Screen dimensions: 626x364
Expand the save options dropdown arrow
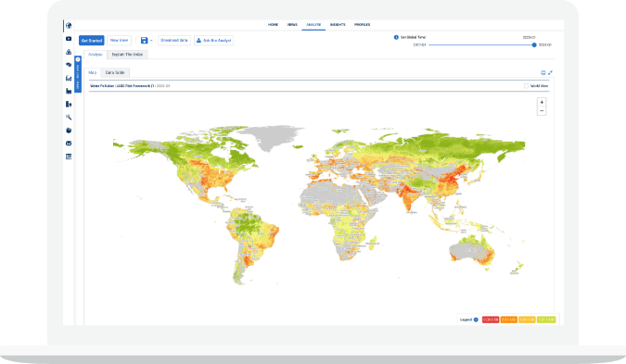151,41
